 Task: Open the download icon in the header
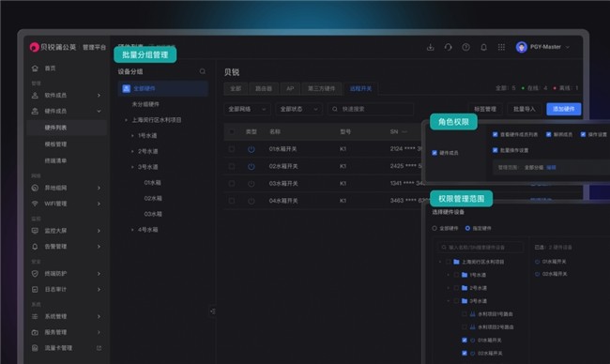pos(430,47)
